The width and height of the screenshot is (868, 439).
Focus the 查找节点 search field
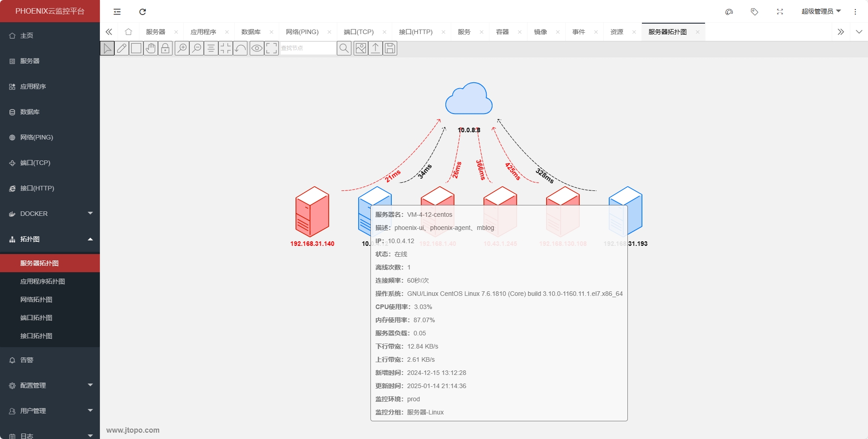pos(308,48)
